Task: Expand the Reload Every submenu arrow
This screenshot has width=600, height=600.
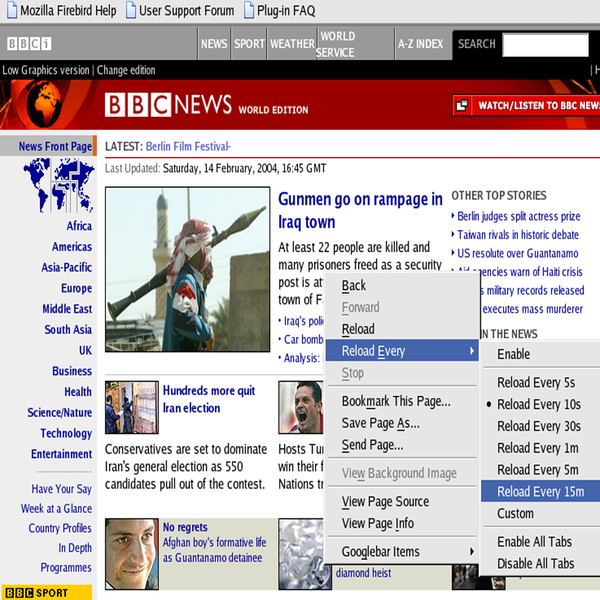Action: (472, 351)
